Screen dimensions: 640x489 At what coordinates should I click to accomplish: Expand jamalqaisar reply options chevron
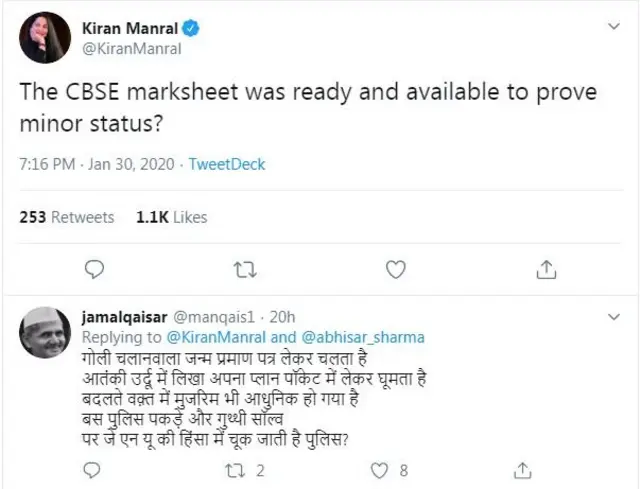click(612, 316)
